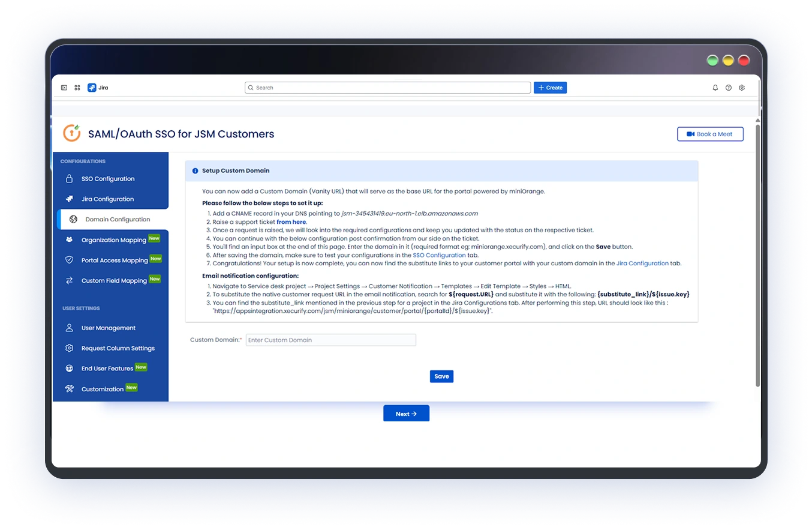812x530 pixels.
Task: Click the Jira icon beside Jira Configuration
Action: 69,199
